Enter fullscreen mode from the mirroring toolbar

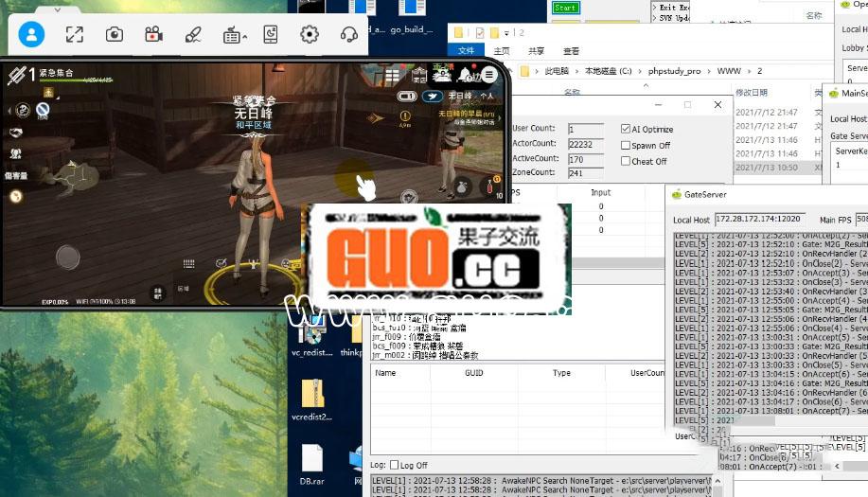pyautogui.click(x=75, y=35)
